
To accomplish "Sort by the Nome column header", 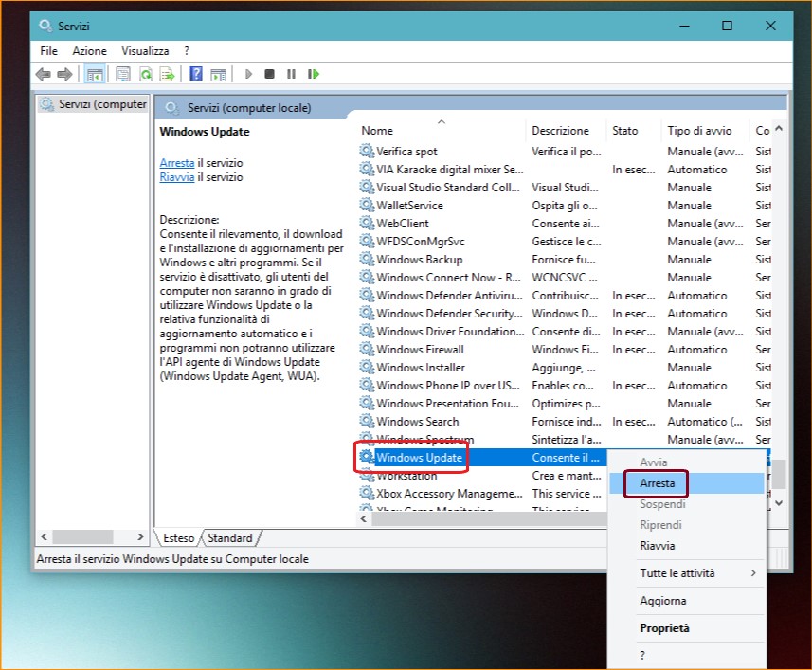I will tap(443, 131).
